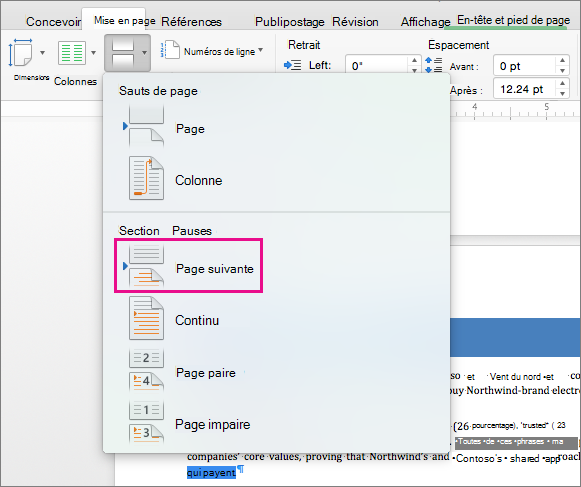The height and width of the screenshot is (487, 581).
Task: Click the highlighted text 'qui payent'
Action: pos(211,473)
